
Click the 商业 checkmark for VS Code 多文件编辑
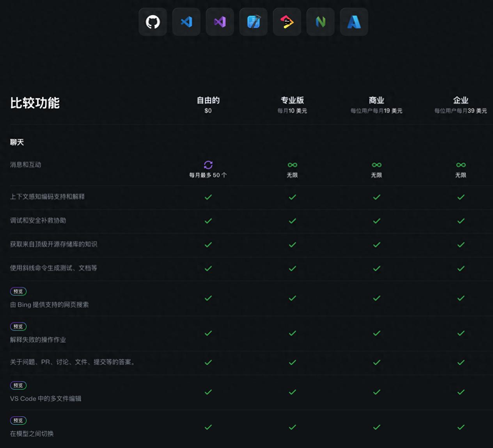[x=376, y=392]
